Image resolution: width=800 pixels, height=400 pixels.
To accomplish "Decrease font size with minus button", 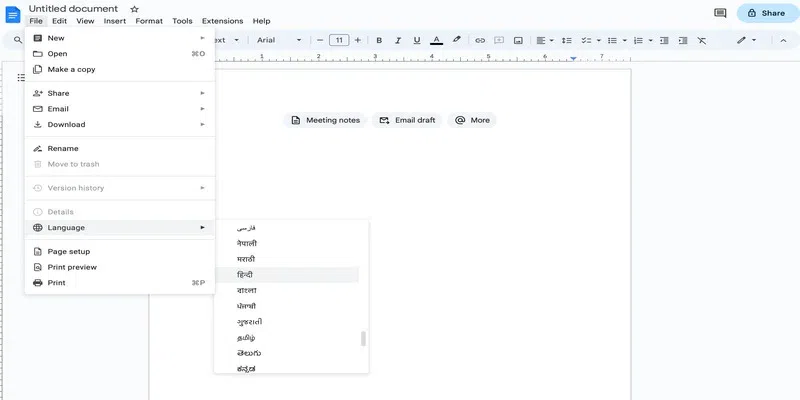I will click(x=320, y=40).
